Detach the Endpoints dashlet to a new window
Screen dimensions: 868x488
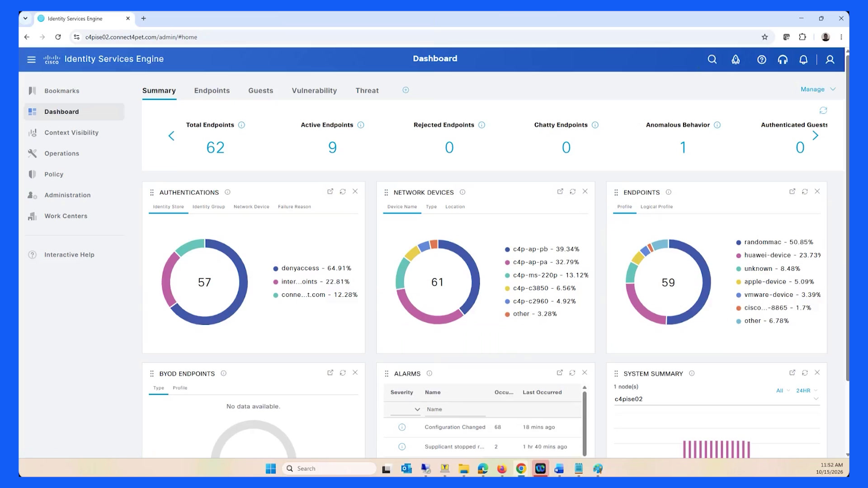(x=792, y=192)
